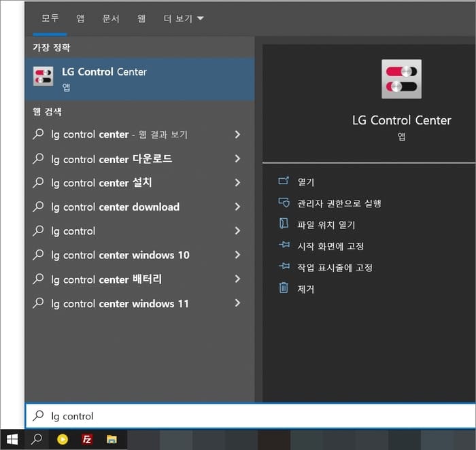Click the 관리자 권한으로 실행 shield icon
Viewport: 476px width, 450px height.
pyautogui.click(x=284, y=203)
